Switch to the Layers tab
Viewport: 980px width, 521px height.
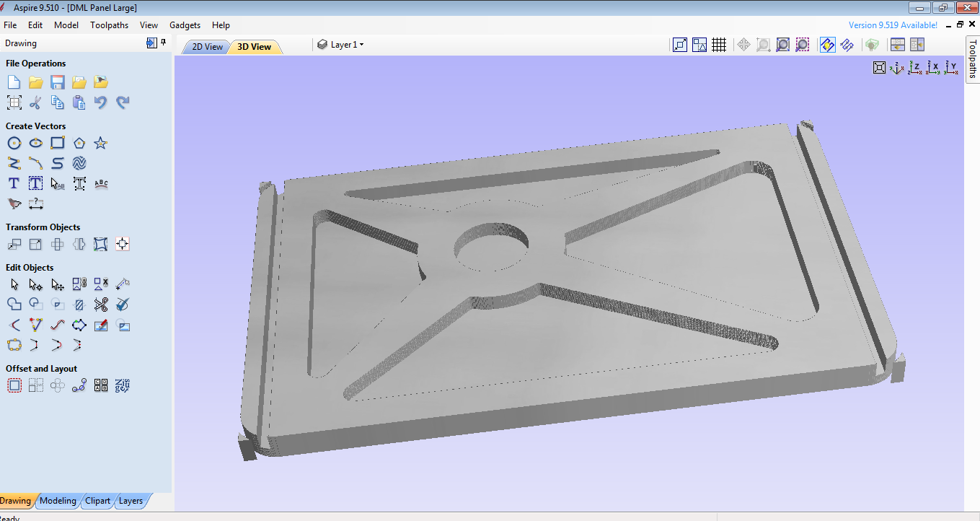click(131, 501)
